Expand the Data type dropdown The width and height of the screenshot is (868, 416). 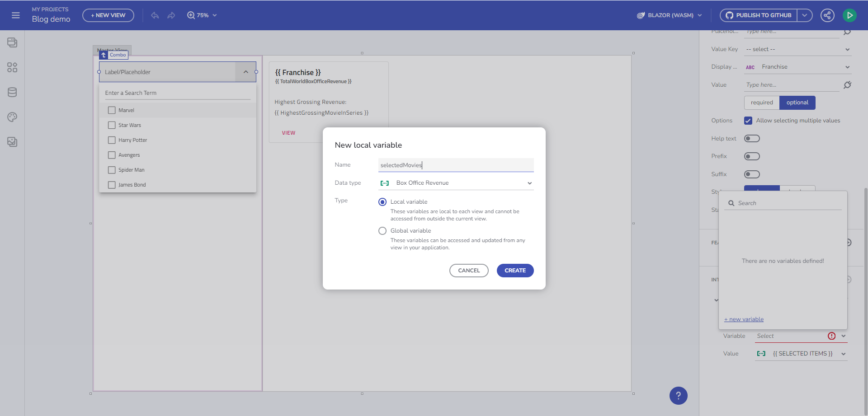click(x=456, y=183)
